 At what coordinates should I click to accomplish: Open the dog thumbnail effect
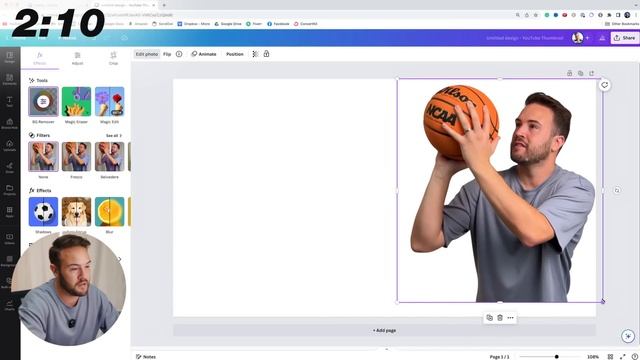76,211
